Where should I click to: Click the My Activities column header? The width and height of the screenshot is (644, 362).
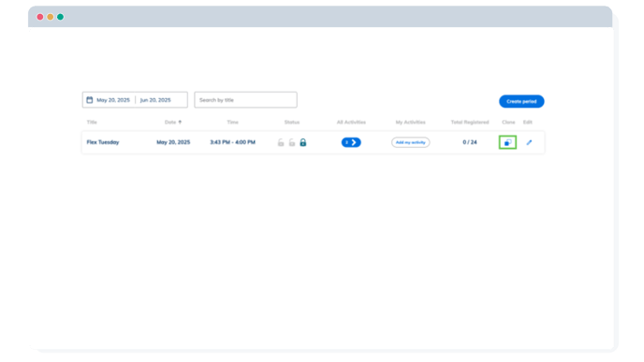[x=410, y=123]
